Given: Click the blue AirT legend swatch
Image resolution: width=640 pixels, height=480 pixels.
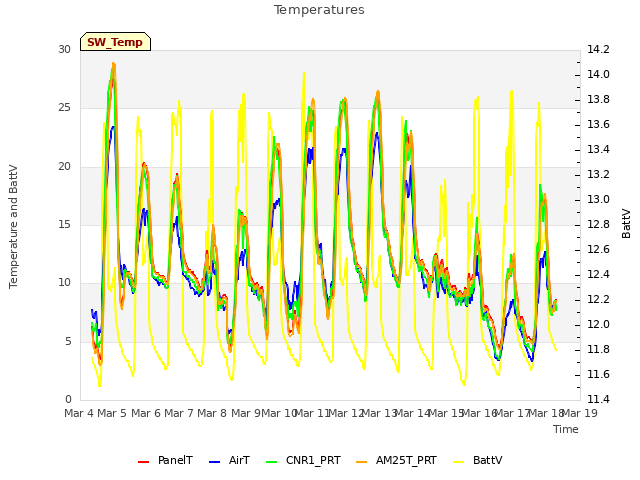Looking at the screenshot, I should [x=214, y=462].
